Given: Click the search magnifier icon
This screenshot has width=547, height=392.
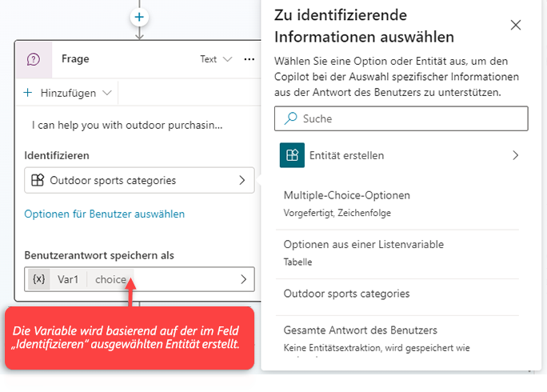Looking at the screenshot, I should [289, 118].
